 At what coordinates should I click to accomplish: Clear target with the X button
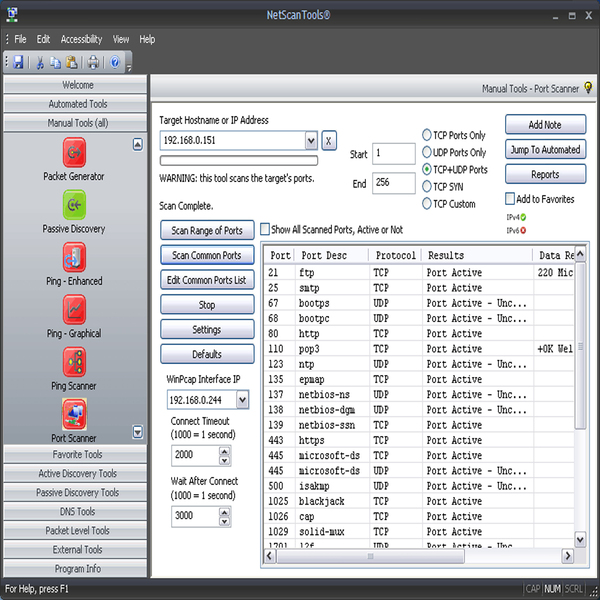point(329,141)
